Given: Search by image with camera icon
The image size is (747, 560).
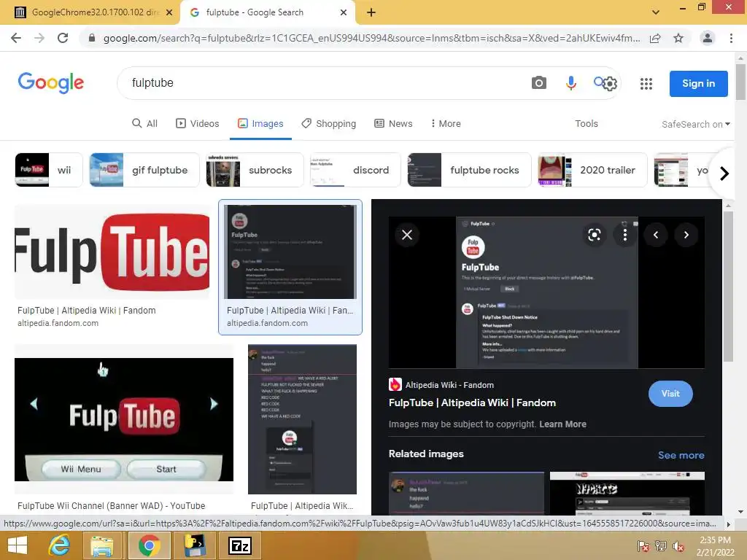Looking at the screenshot, I should [x=539, y=83].
